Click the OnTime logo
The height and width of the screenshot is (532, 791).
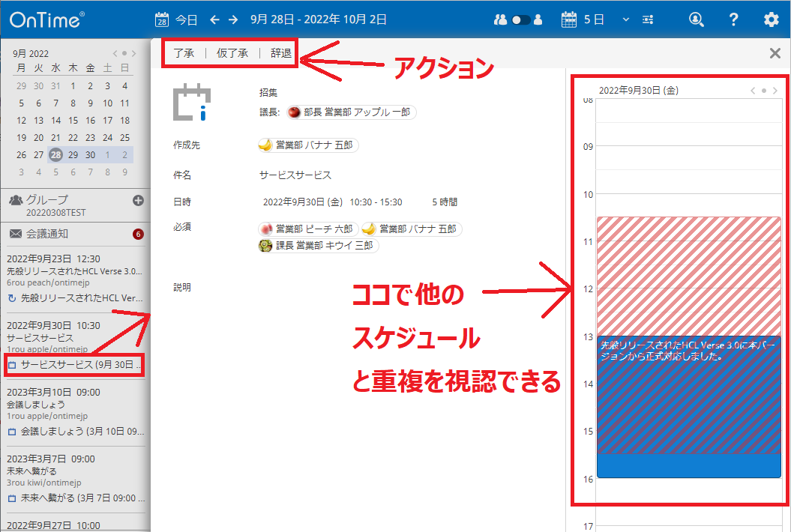coord(47,20)
